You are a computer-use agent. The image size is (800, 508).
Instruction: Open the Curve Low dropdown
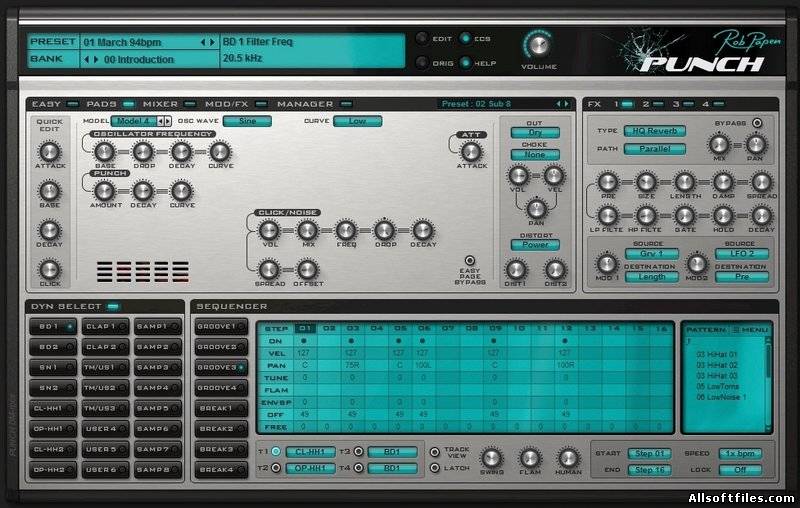point(357,121)
